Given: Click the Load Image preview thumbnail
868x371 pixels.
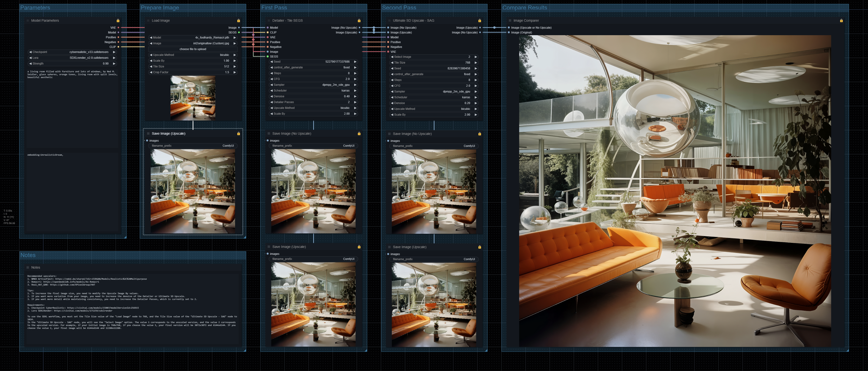Looking at the screenshot, I should 193,98.
